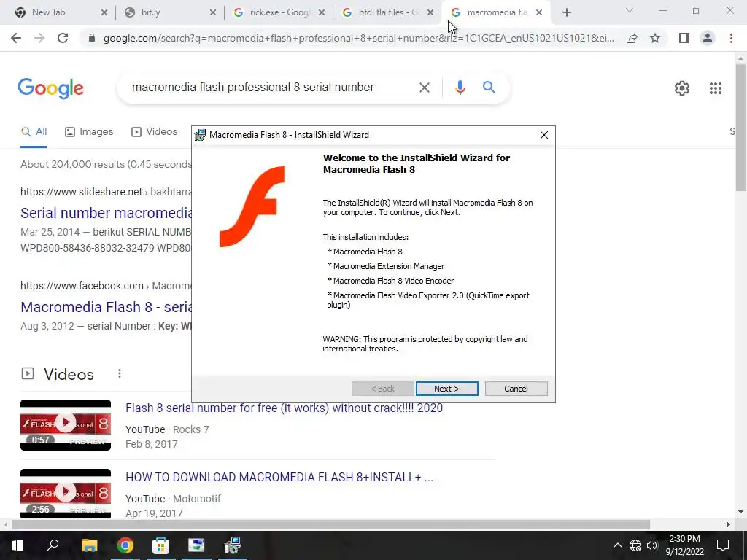Open the Macromedia Flash 8 Facebook result
This screenshot has width=747, height=560.
pyautogui.click(x=107, y=307)
